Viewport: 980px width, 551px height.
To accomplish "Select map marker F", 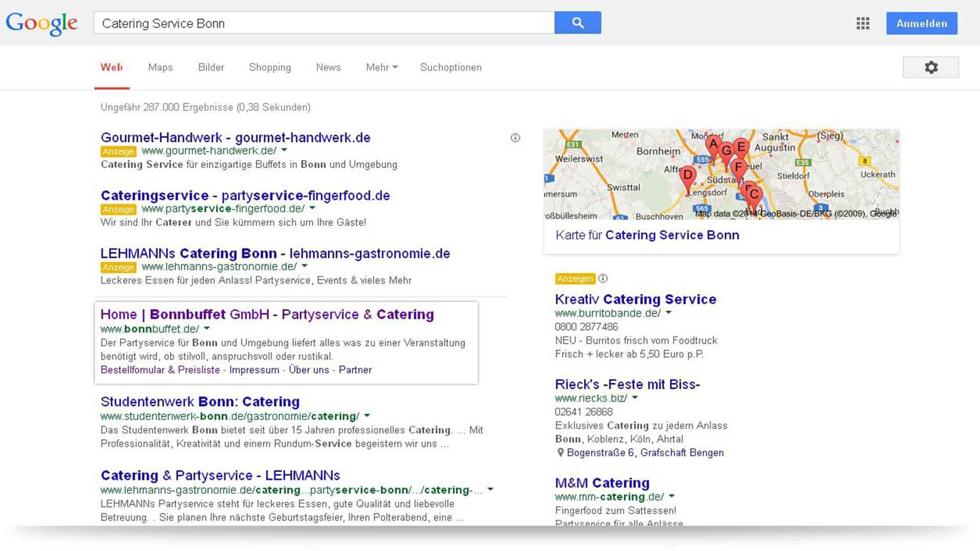I will (739, 168).
